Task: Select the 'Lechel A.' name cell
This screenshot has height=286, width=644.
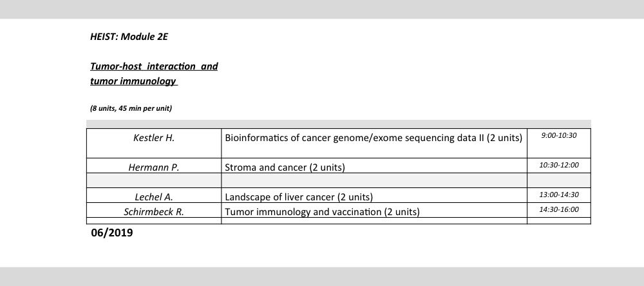Action: click(x=154, y=197)
